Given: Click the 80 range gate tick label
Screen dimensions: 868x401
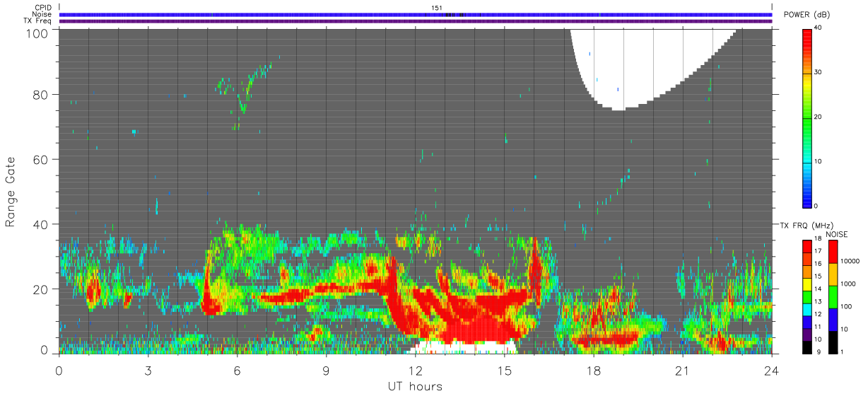Looking at the screenshot, I should pyautogui.click(x=41, y=95).
